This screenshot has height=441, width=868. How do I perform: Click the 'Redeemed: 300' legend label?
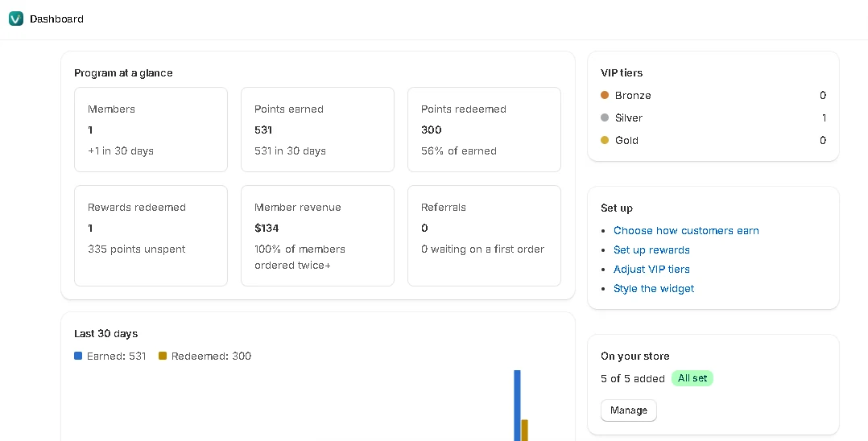click(212, 357)
